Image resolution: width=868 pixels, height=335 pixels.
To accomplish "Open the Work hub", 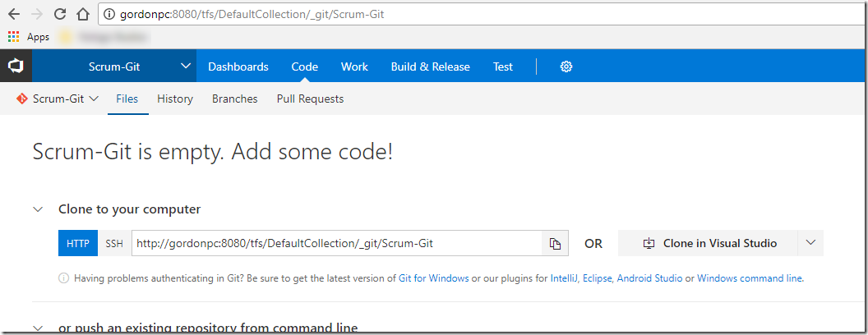I will (354, 67).
